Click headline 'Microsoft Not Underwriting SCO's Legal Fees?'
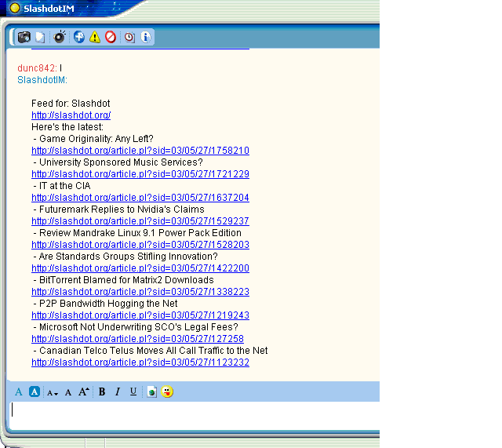This screenshot has width=502, height=448. click(x=139, y=327)
